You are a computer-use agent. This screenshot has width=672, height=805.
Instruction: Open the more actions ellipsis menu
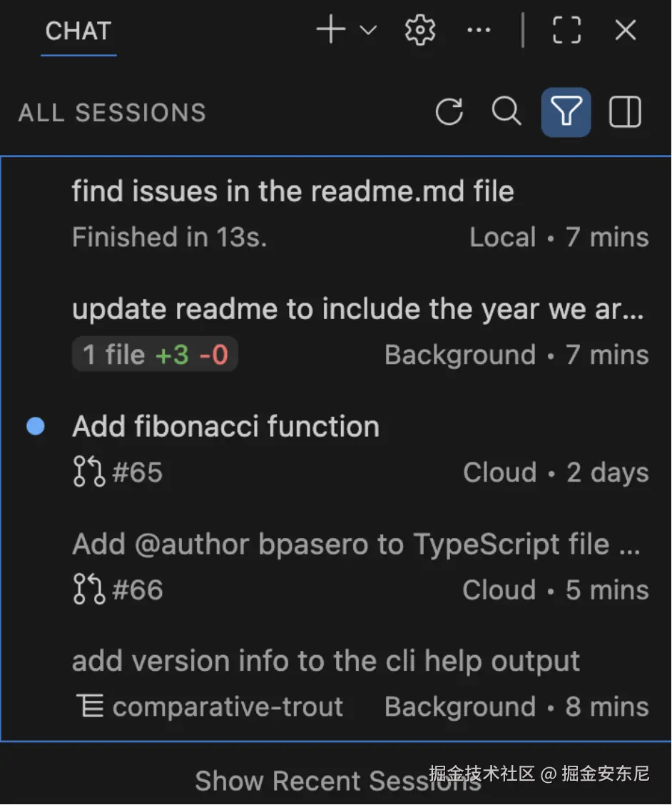[x=479, y=31]
